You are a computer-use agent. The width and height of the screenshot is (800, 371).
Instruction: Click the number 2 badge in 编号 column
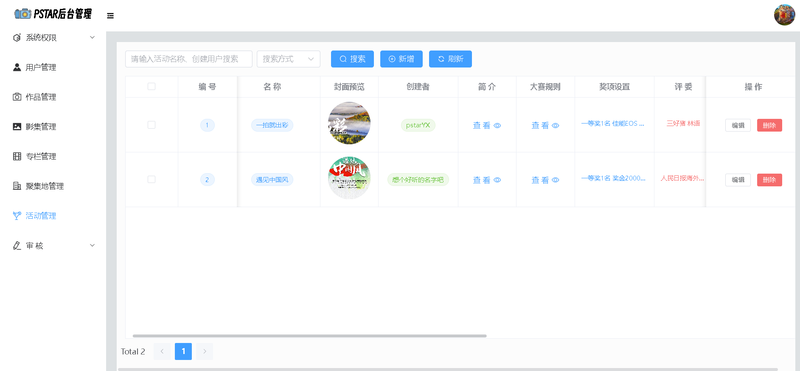207,180
